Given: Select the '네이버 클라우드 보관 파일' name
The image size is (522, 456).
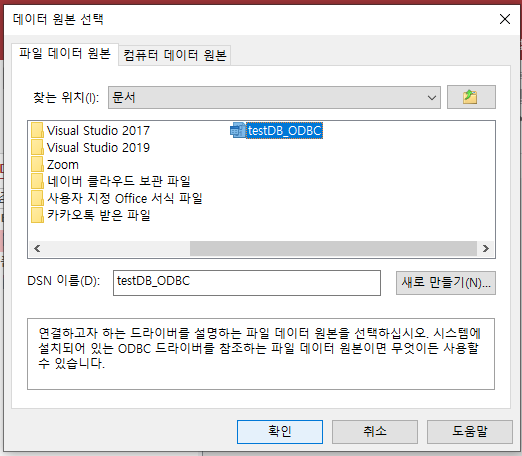Looking at the screenshot, I should tap(119, 181).
